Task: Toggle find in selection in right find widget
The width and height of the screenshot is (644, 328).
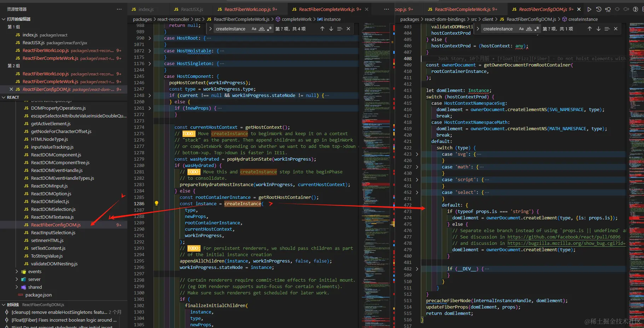Action: point(607,29)
